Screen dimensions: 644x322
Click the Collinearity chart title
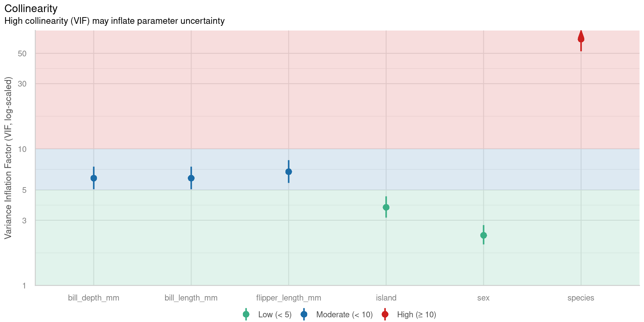[31, 8]
